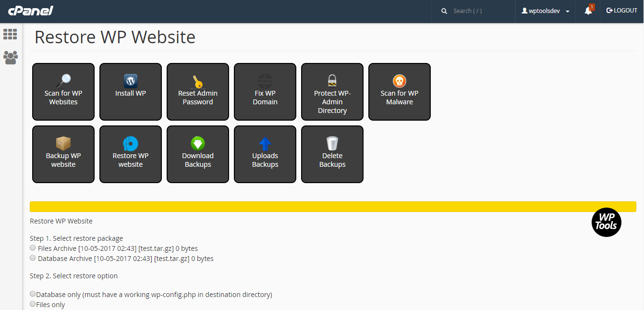This screenshot has width=644, height=310.
Task: Launch the Install WP tool
Action: click(x=130, y=91)
